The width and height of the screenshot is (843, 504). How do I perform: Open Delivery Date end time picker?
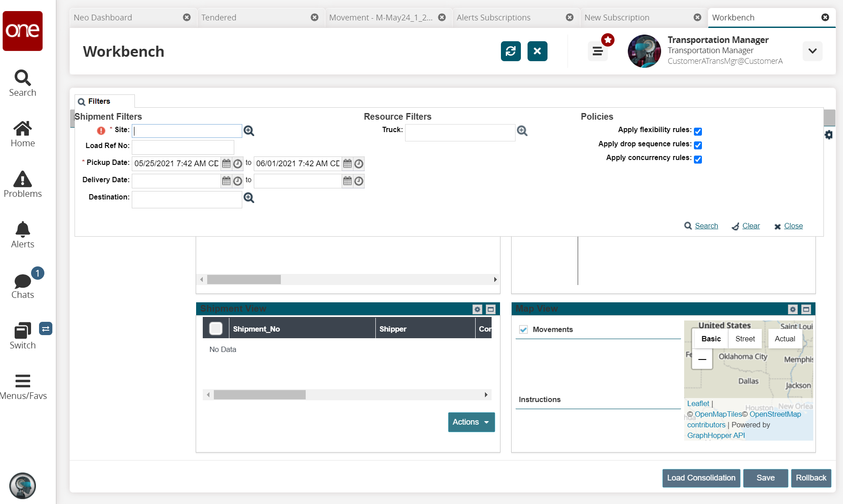pyautogui.click(x=359, y=181)
